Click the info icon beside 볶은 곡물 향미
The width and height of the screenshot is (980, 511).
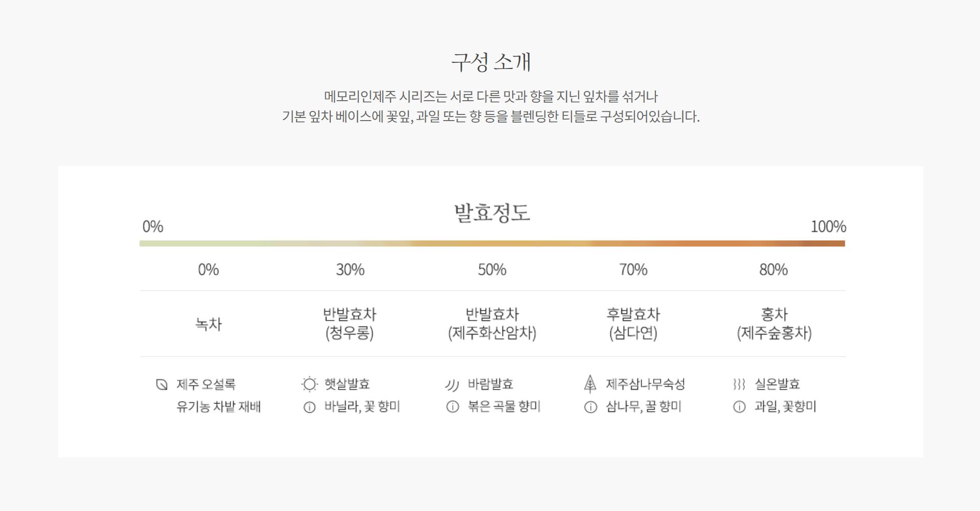[452, 407]
